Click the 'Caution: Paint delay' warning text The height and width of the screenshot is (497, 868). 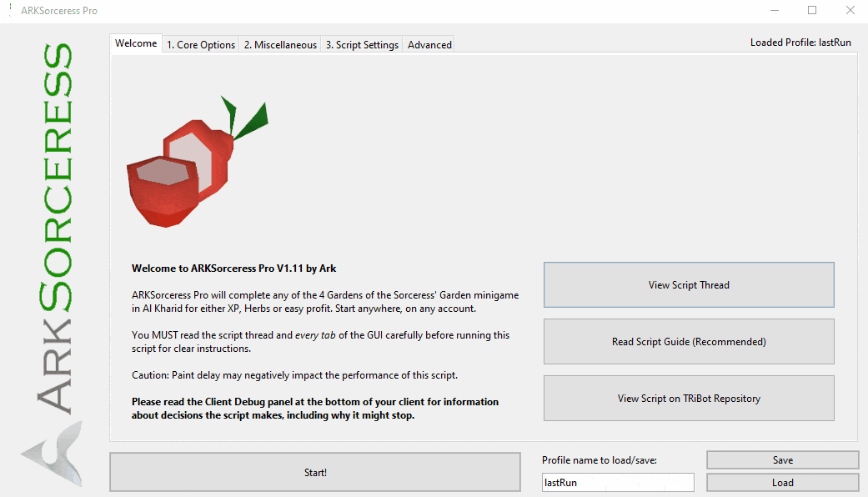click(x=294, y=375)
